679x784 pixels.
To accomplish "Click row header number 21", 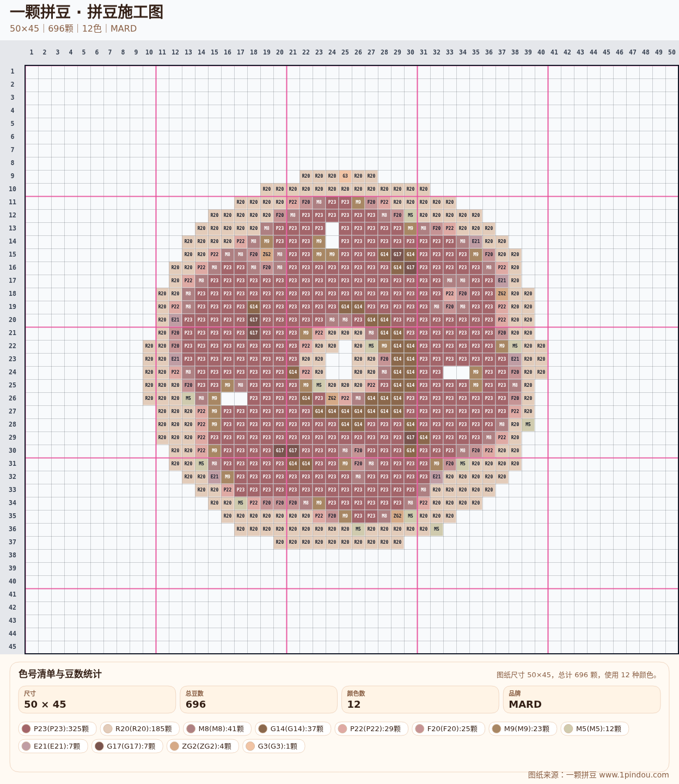I will pos(13,333).
